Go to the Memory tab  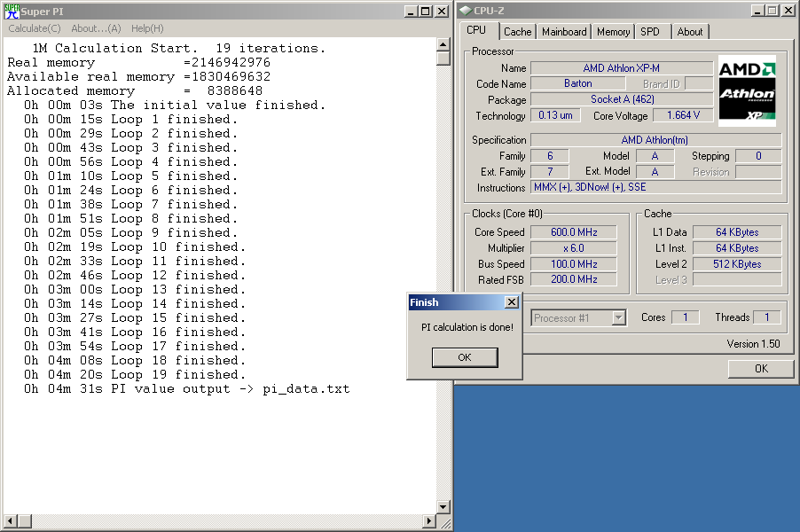(x=613, y=32)
